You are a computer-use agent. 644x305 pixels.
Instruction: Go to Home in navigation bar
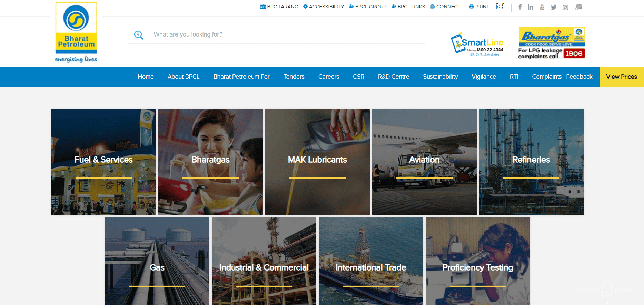pyautogui.click(x=146, y=77)
